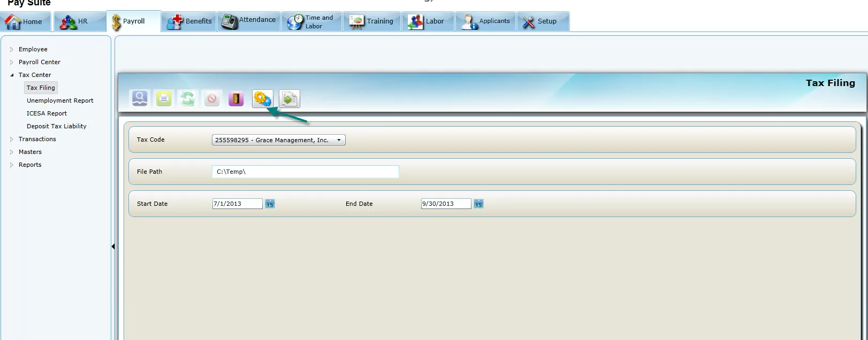868x340 pixels.
Task: Expand the Employee tree node
Action: point(11,49)
